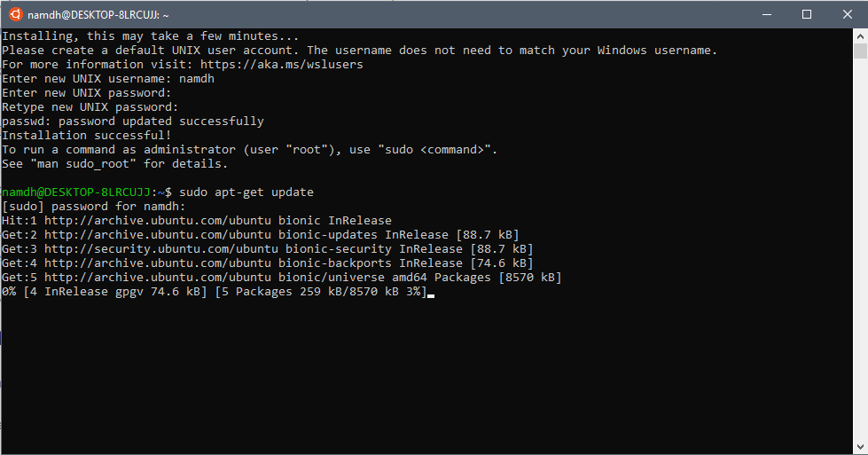The width and height of the screenshot is (868, 455).
Task: Click the empty scrollbar track below thumb
Action: [x=860, y=266]
